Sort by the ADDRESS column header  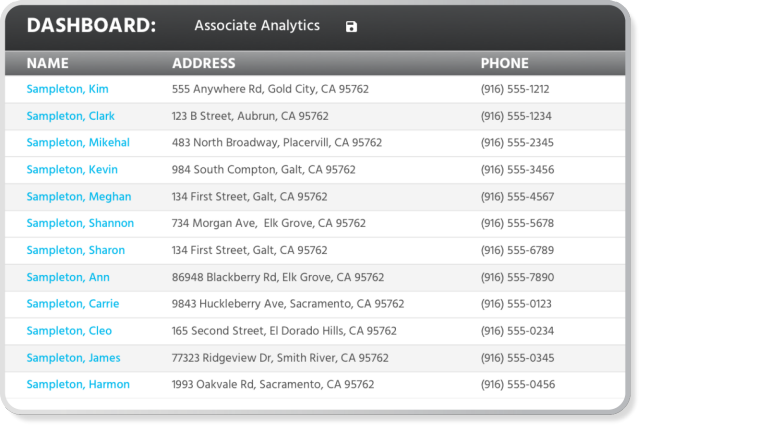point(204,63)
